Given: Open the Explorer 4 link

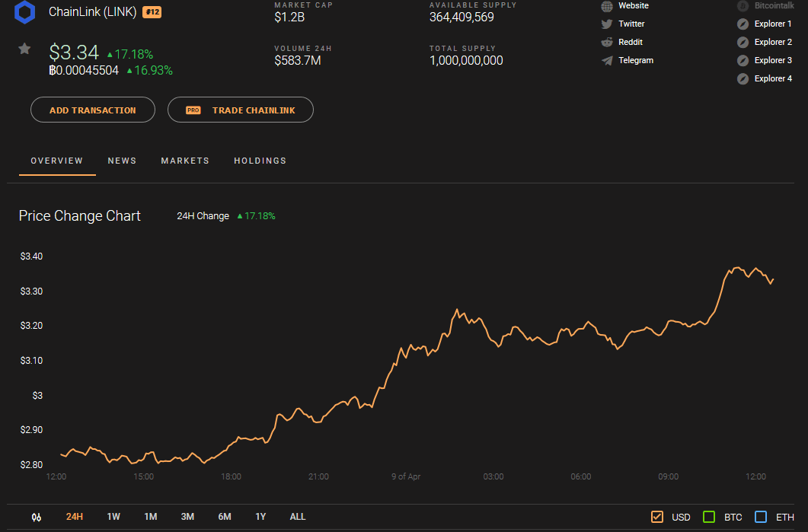Looking at the screenshot, I should (x=773, y=79).
